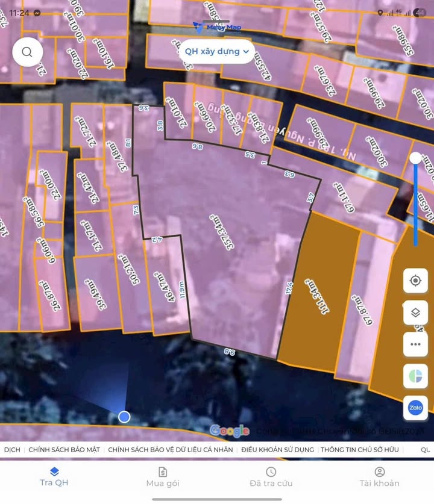Click the vertical opacity slider handle
434x504 pixels.
415,158
